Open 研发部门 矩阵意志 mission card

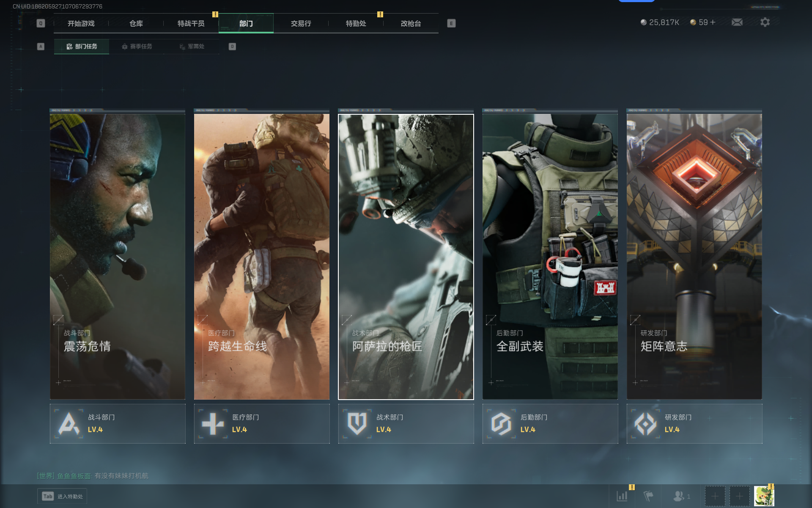[x=694, y=256]
